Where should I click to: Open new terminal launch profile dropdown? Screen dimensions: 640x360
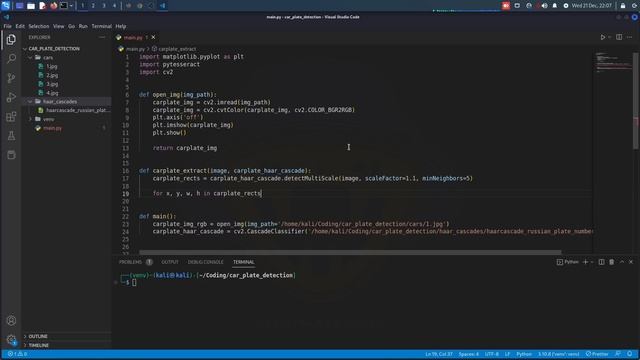tap(592, 262)
